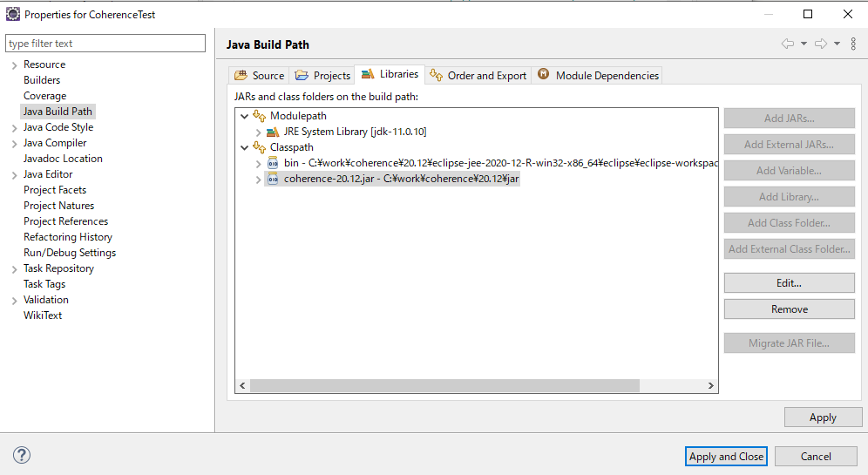Screen dimensions: 868x475
Task: Click the help question mark icon
Action: pyautogui.click(x=22, y=455)
